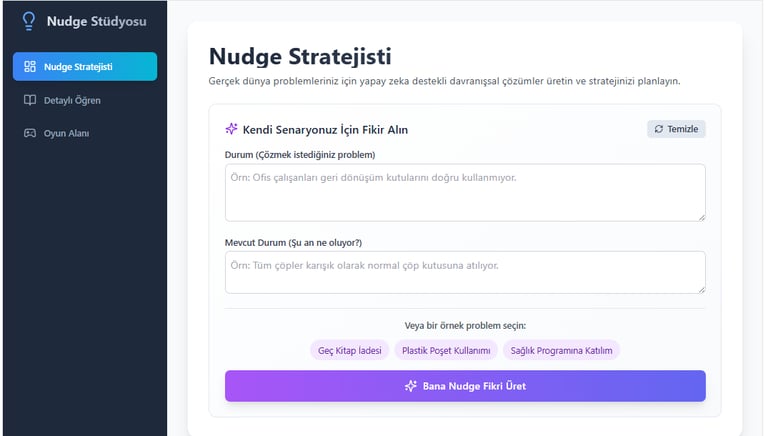
Task: Pick the Sağlık Programına Katılım example
Action: (x=561, y=350)
